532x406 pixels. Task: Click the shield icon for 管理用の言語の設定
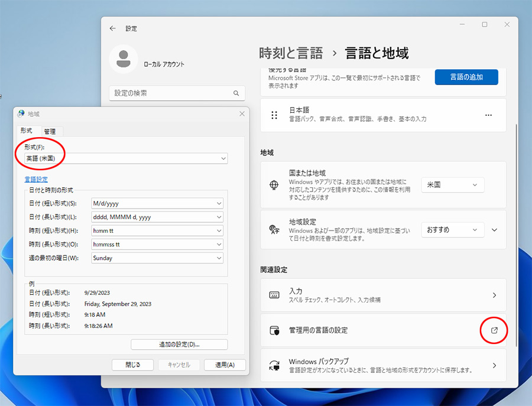click(274, 330)
